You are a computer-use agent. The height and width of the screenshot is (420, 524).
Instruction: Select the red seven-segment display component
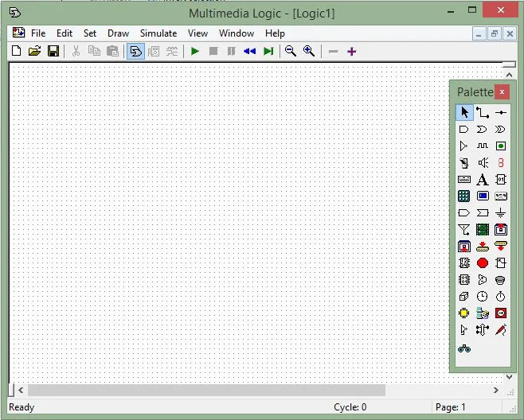(x=500, y=162)
